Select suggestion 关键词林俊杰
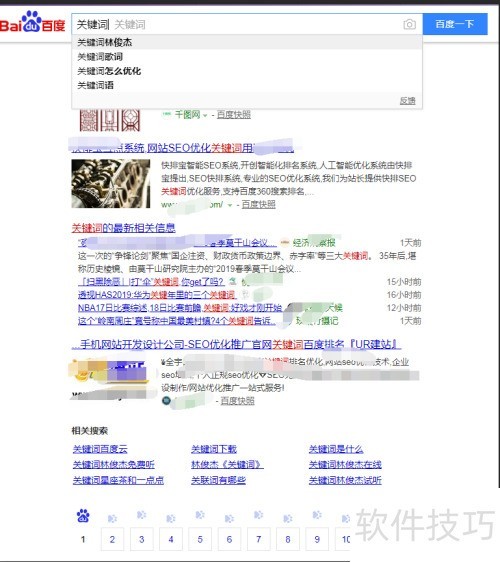 tap(247, 42)
